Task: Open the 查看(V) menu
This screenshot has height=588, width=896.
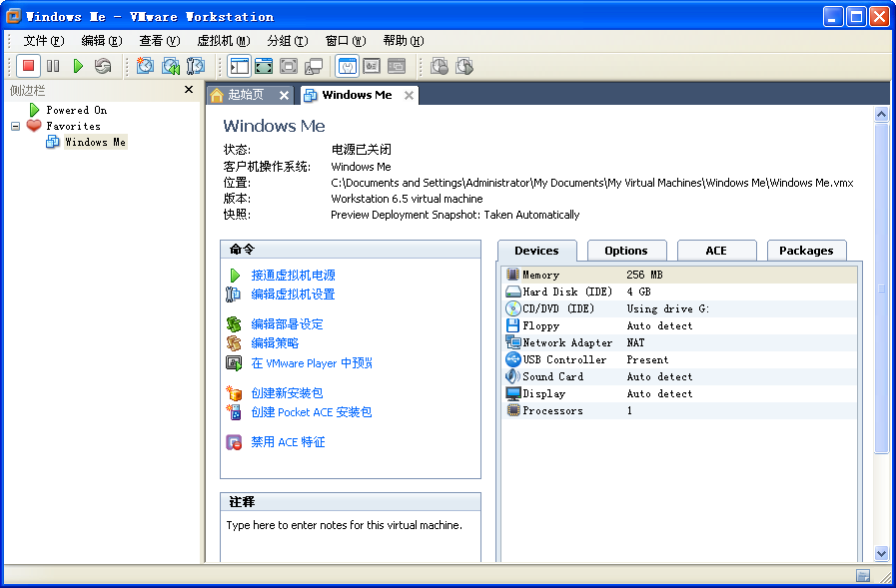Action: click(x=160, y=41)
